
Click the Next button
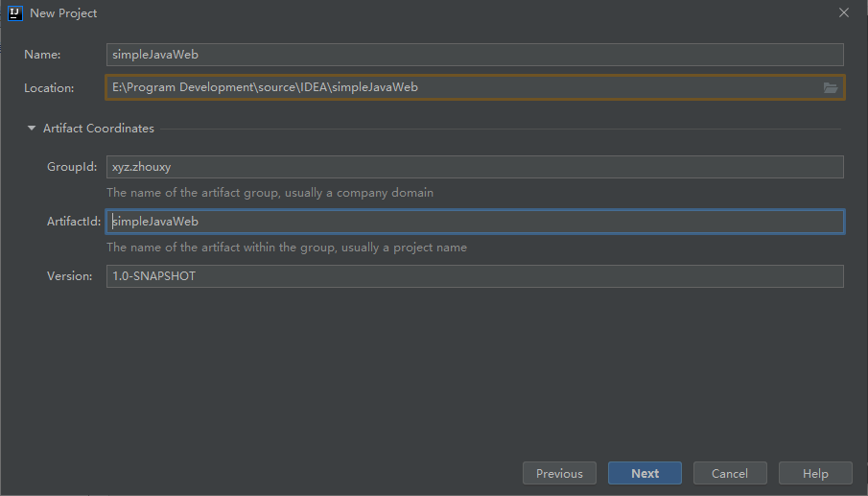[x=645, y=473]
